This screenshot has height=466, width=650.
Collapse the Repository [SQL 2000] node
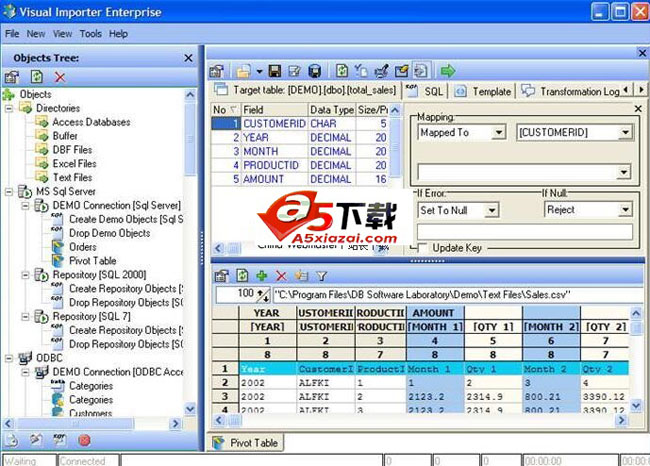pos(25,275)
